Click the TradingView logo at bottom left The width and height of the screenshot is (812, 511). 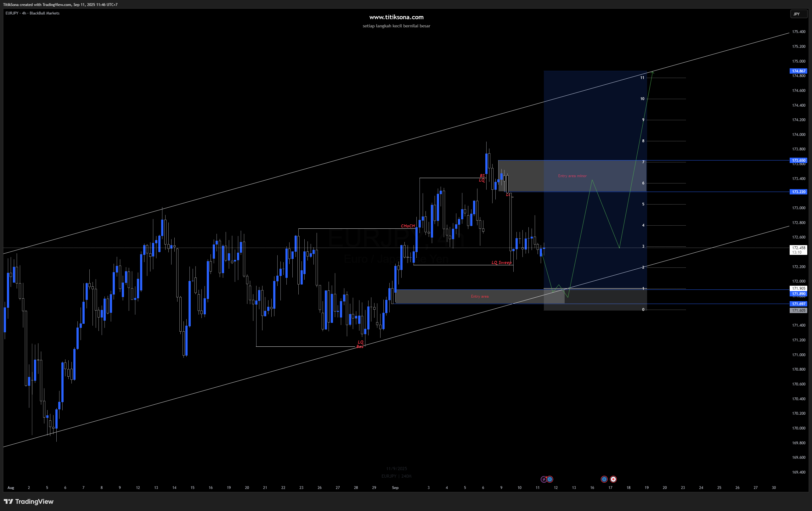(29, 502)
